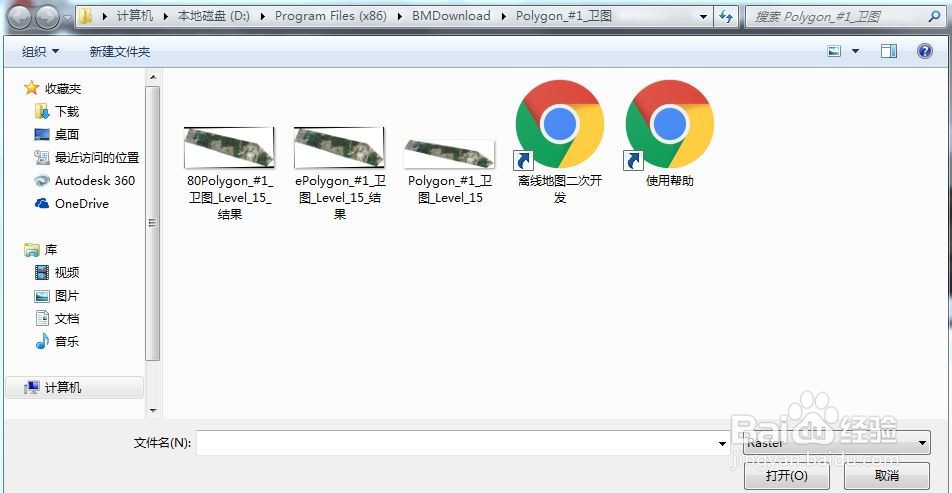The image size is (952, 493).
Task: Click navigation pane scroll down arrow
Action: click(x=153, y=411)
